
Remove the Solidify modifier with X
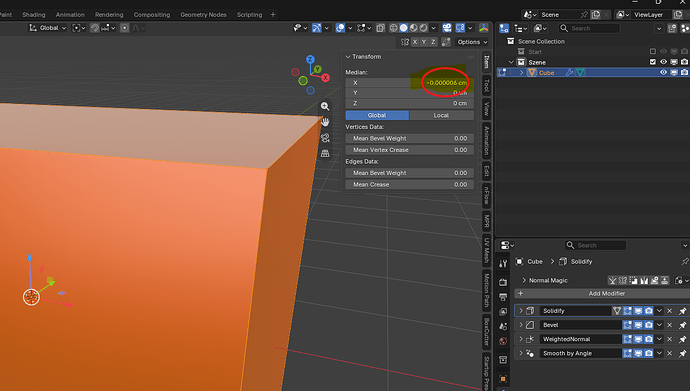tap(670, 311)
